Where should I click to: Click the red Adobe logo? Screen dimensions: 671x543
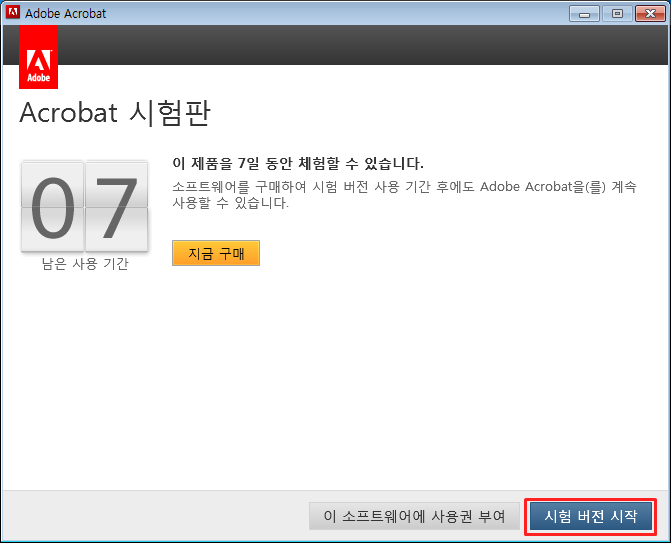tap(39, 57)
